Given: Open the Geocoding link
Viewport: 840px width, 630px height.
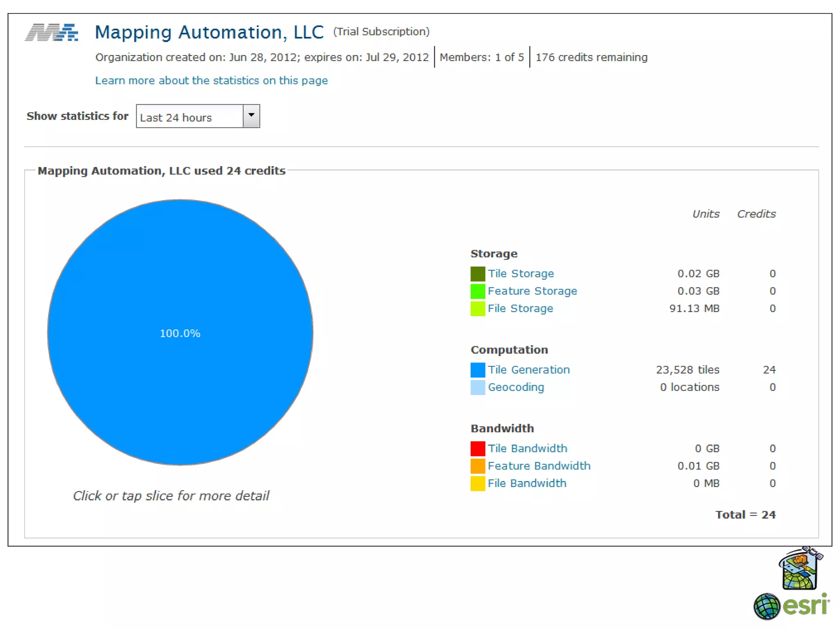Looking at the screenshot, I should pyautogui.click(x=516, y=387).
